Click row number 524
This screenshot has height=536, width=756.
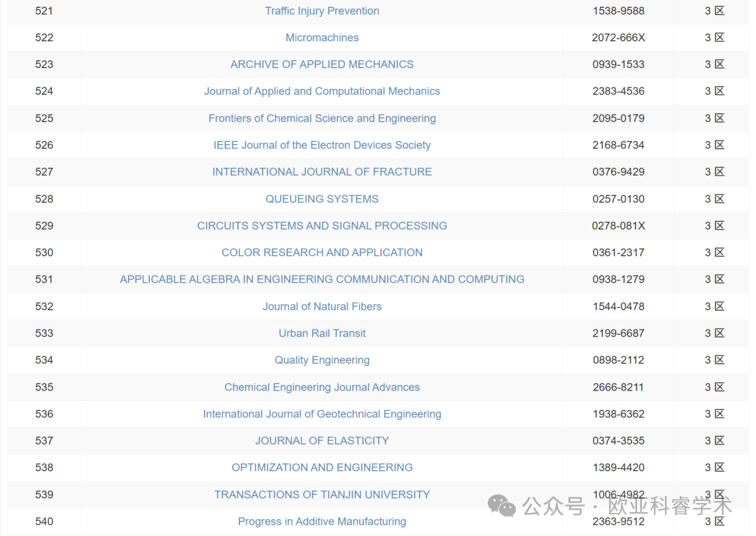click(44, 91)
